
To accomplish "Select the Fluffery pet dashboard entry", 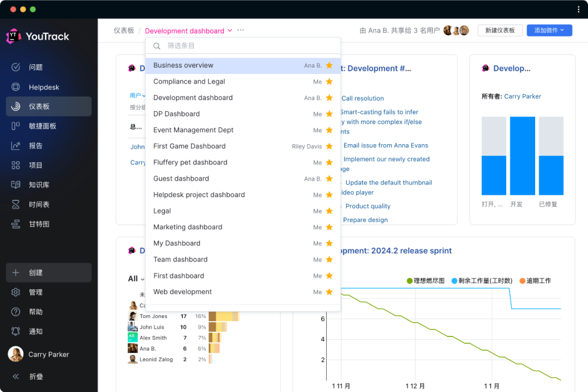I will (x=243, y=162).
